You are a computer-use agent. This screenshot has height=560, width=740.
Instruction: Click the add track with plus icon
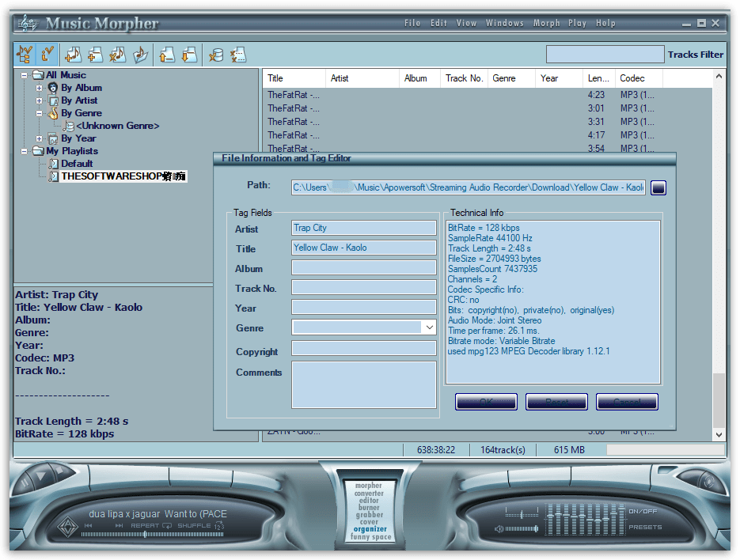pos(93,54)
